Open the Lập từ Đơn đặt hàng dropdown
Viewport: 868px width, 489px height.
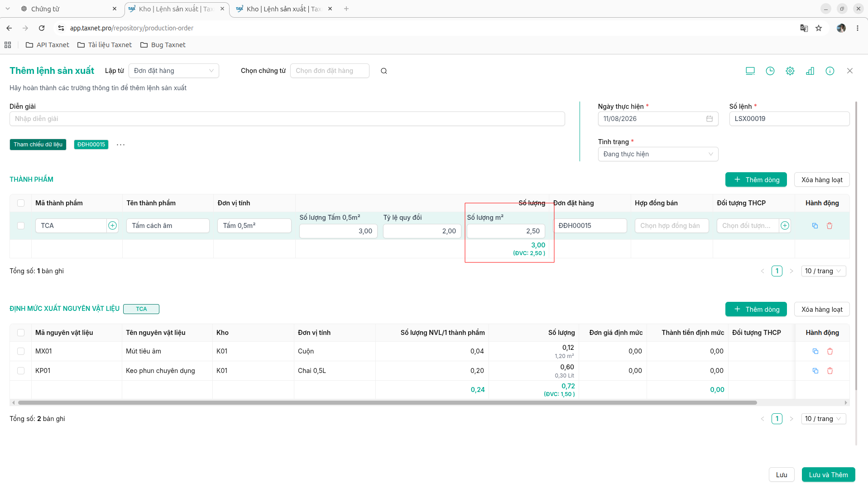173,71
